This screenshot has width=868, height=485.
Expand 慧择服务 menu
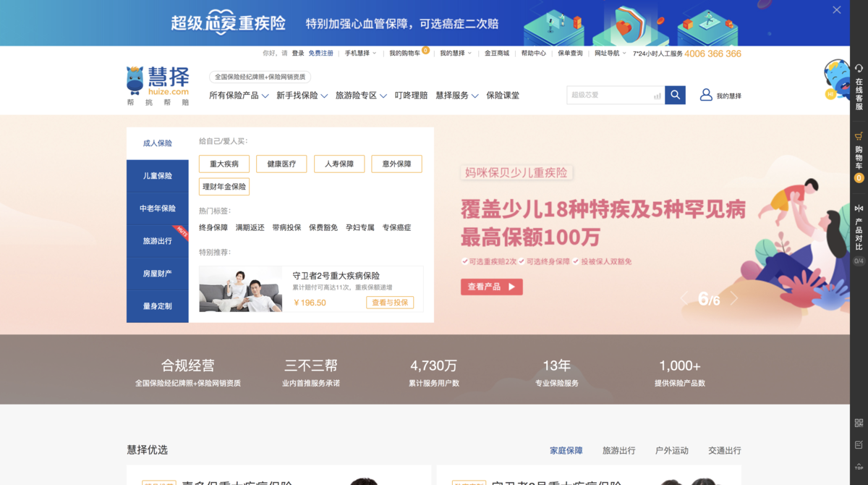(x=456, y=96)
